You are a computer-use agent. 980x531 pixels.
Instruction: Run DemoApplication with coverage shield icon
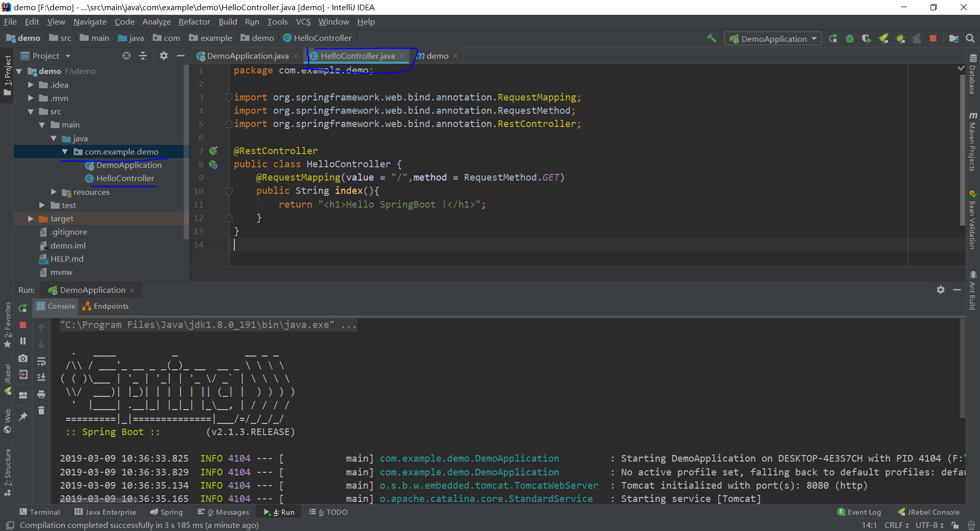[867, 38]
